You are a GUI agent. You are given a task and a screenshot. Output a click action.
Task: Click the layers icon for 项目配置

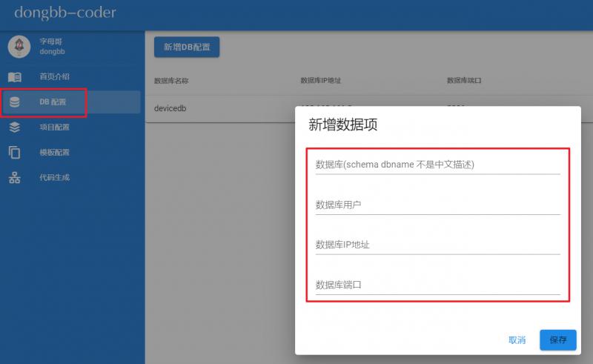point(15,127)
